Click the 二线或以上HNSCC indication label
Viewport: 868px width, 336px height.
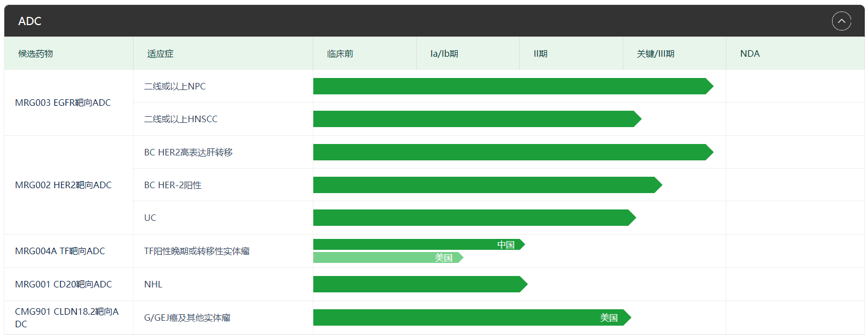click(x=181, y=119)
